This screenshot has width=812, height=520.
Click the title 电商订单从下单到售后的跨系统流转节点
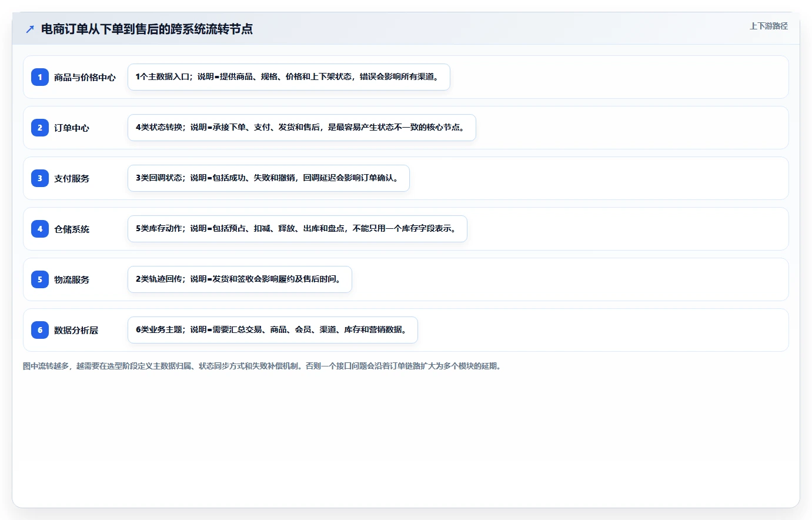coord(147,29)
